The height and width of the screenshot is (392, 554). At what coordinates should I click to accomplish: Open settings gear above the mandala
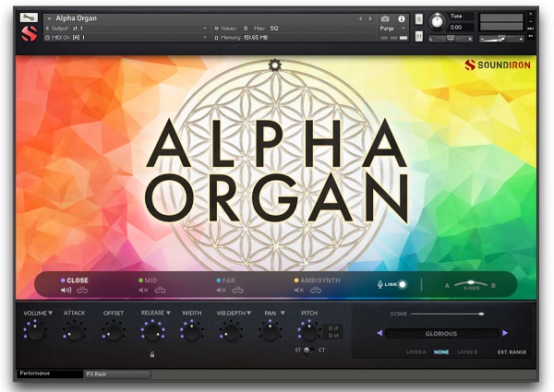tap(274, 65)
